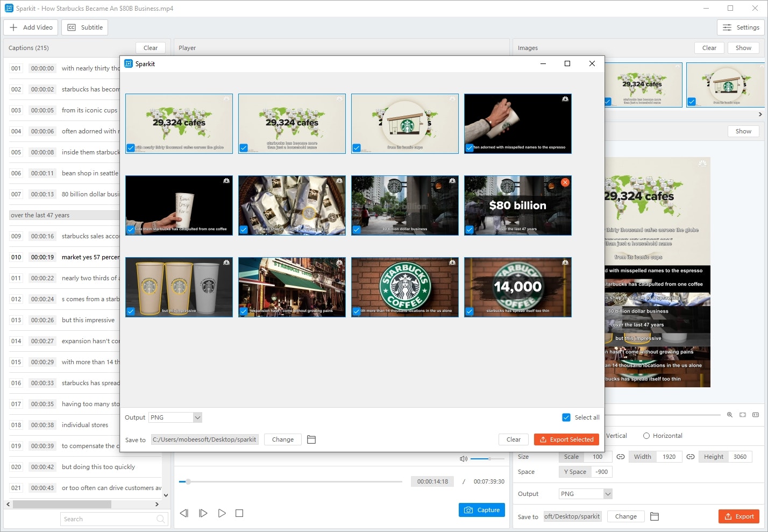Remove the $80 billion thumbnail via red X
Screen dimensions: 768x532
pos(565,182)
